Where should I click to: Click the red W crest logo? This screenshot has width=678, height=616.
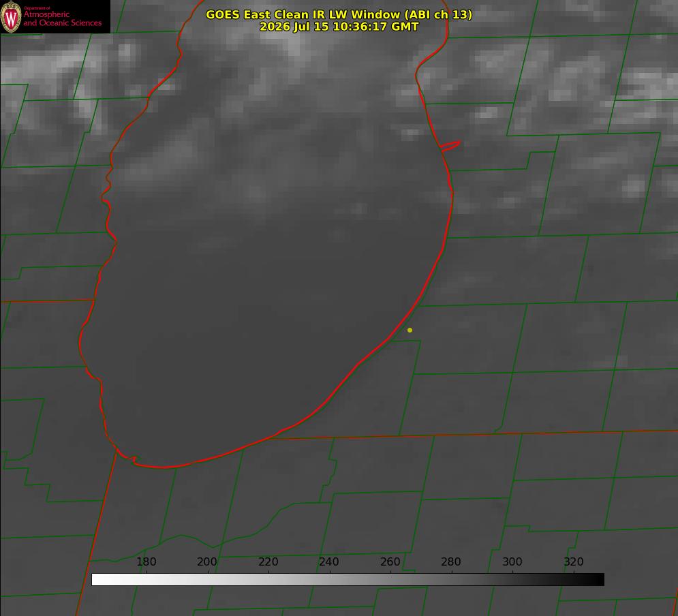click(x=11, y=17)
